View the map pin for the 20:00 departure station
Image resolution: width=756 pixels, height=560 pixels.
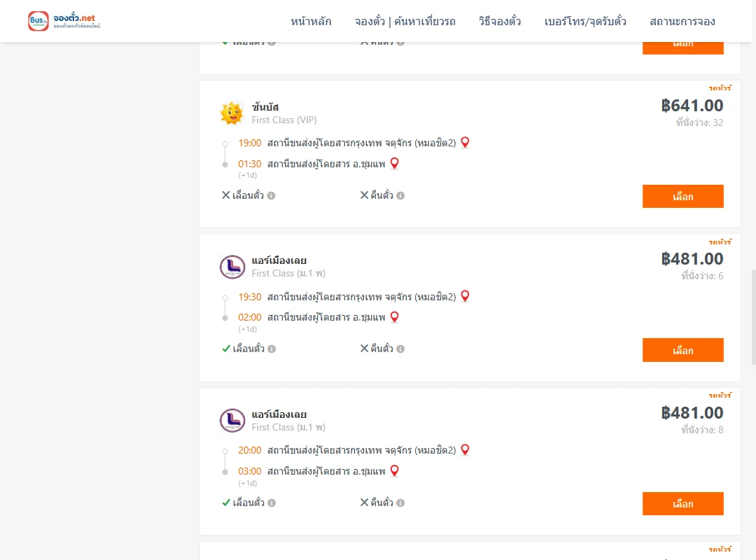(x=465, y=449)
